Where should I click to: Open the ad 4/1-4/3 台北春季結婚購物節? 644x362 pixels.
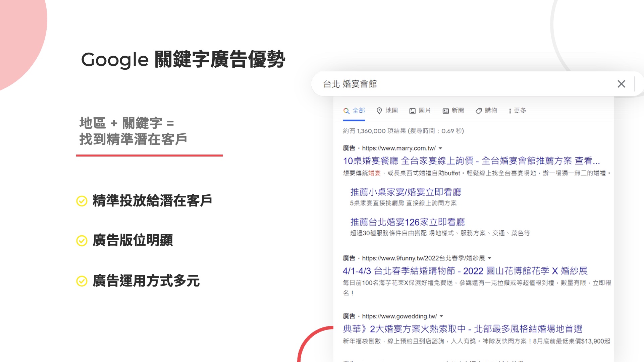click(465, 271)
